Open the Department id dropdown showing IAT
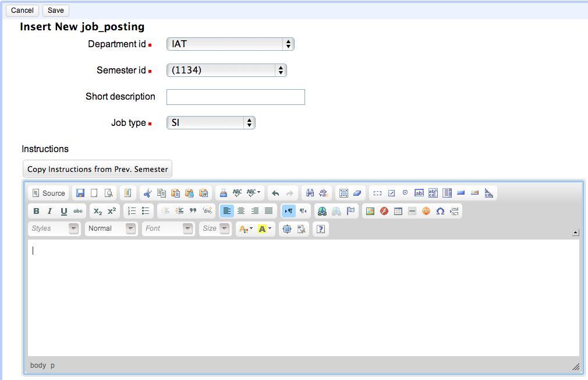The width and height of the screenshot is (588, 380). [x=230, y=44]
